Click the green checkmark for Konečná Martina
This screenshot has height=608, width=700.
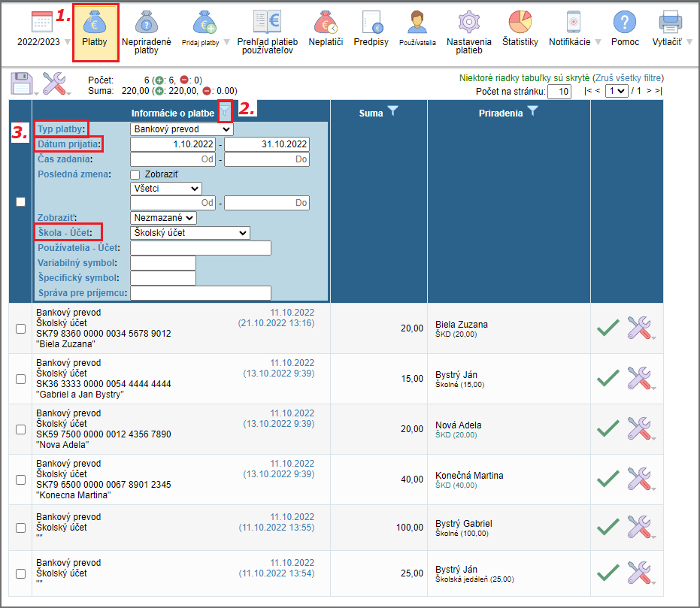pos(608,479)
